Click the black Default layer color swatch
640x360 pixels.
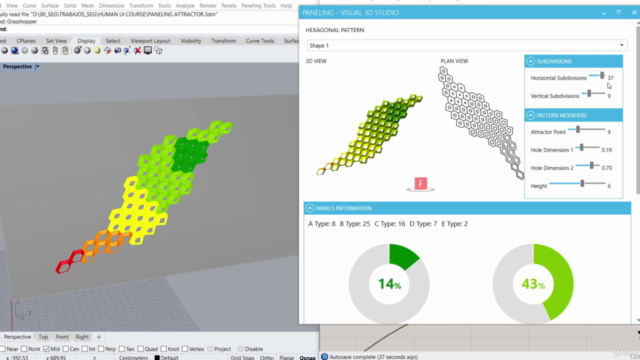[x=157, y=358]
